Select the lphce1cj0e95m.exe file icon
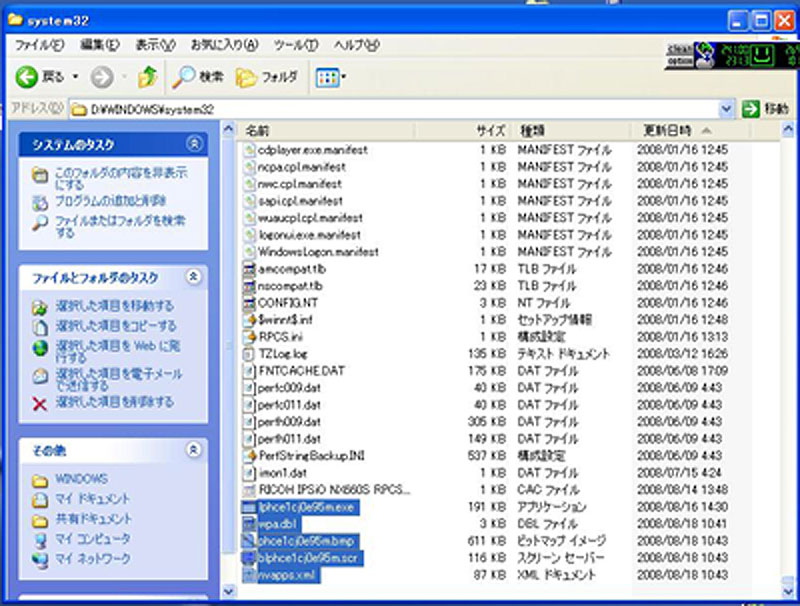800x606 pixels. (x=250, y=507)
